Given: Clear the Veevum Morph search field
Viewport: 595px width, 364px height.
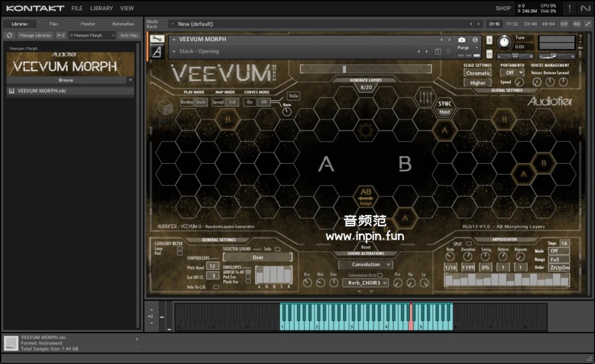Looking at the screenshot, I should tap(113, 35).
